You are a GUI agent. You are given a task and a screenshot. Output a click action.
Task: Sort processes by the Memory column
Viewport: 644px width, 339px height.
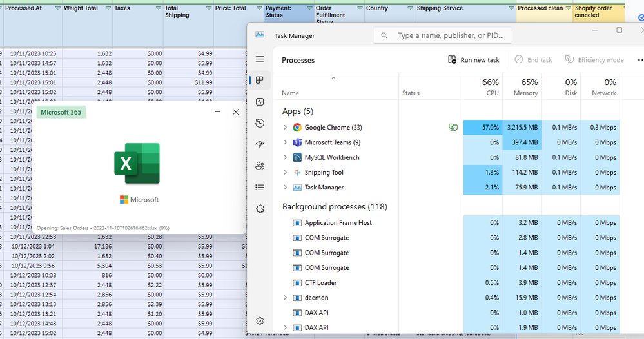[x=522, y=87]
